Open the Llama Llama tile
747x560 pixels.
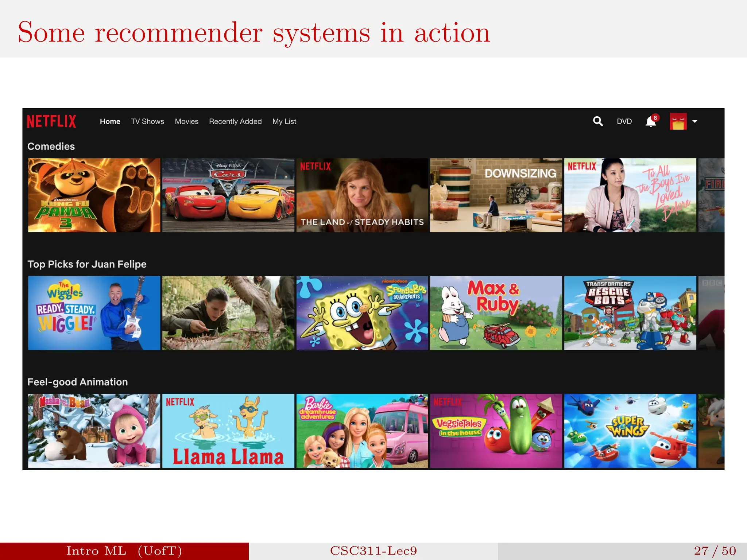click(228, 431)
